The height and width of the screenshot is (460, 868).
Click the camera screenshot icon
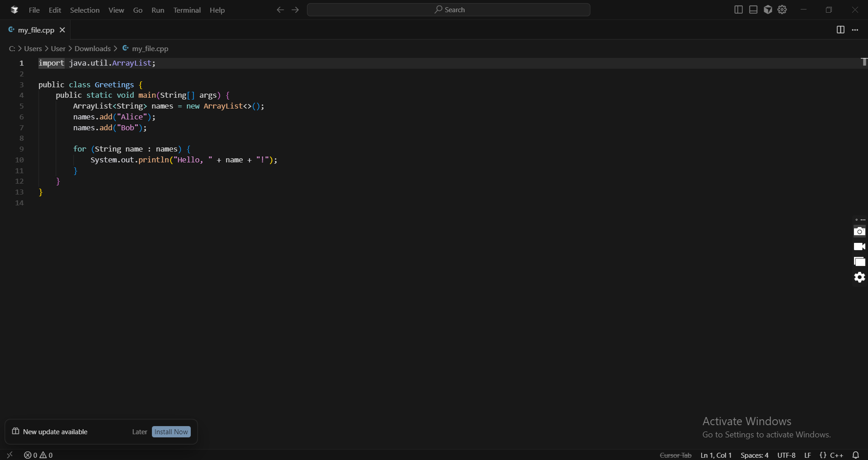point(859,232)
